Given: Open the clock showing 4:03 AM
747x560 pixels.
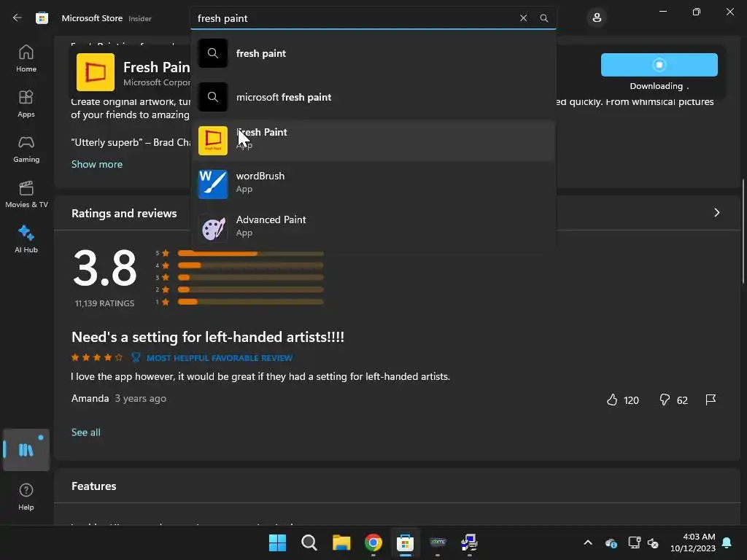Looking at the screenshot, I should tap(693, 542).
